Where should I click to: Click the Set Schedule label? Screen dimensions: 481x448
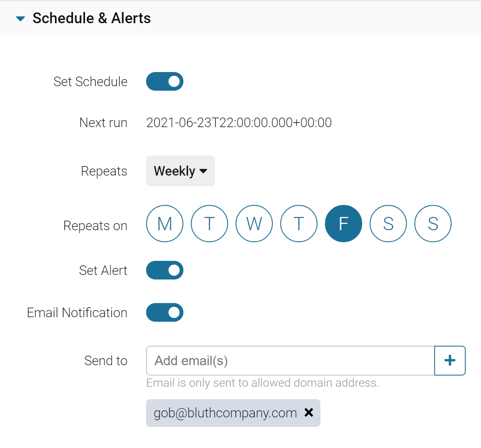(90, 82)
